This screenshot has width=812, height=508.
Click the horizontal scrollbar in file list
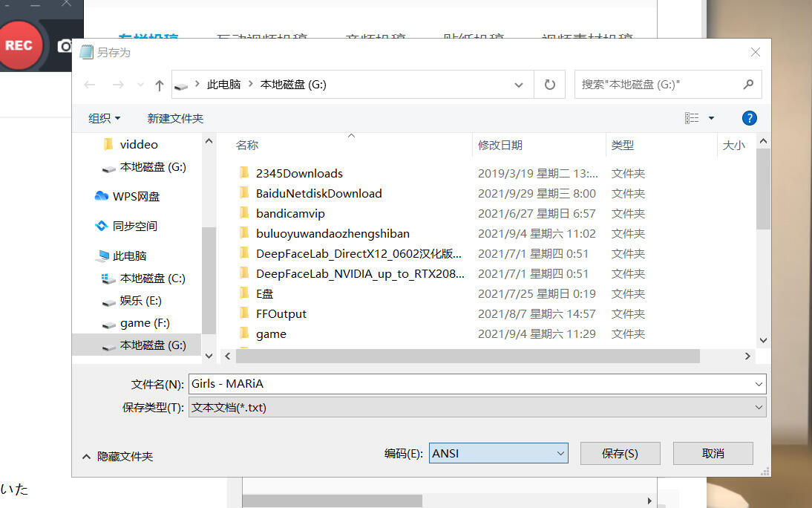tap(468, 356)
